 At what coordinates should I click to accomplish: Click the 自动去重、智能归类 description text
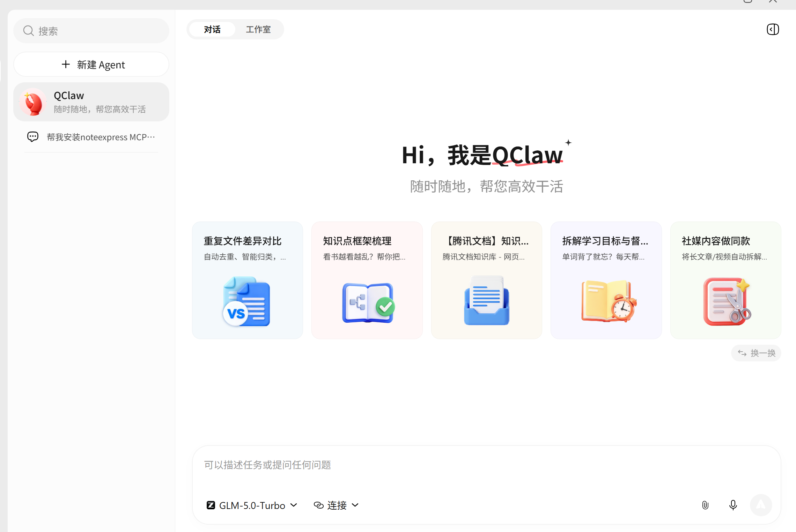(245, 257)
